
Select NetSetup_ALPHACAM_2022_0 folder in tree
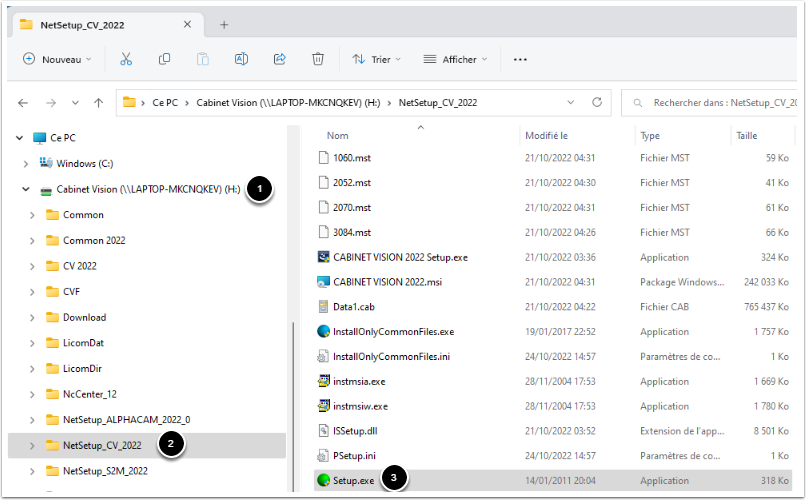pos(126,420)
